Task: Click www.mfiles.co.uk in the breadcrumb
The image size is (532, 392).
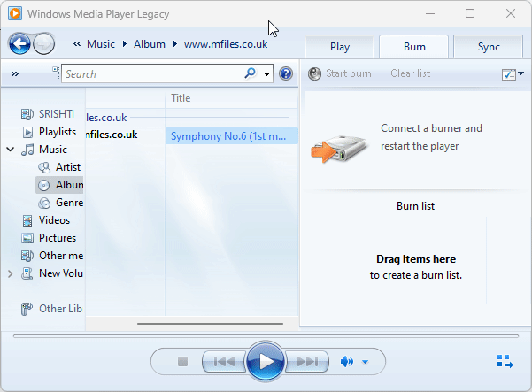Action: click(x=226, y=44)
